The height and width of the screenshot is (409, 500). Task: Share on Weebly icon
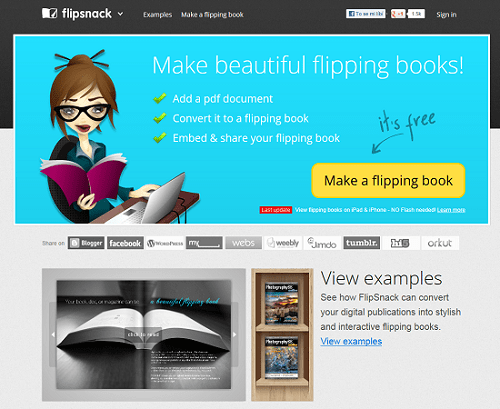283,243
